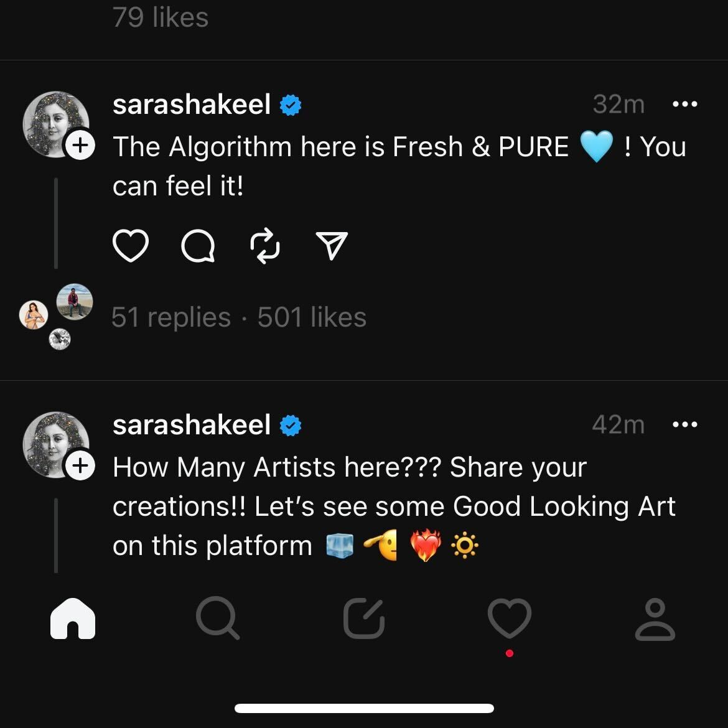Follow sarashakeel via plus badge on 32m post
728x728 pixels.
80,145
